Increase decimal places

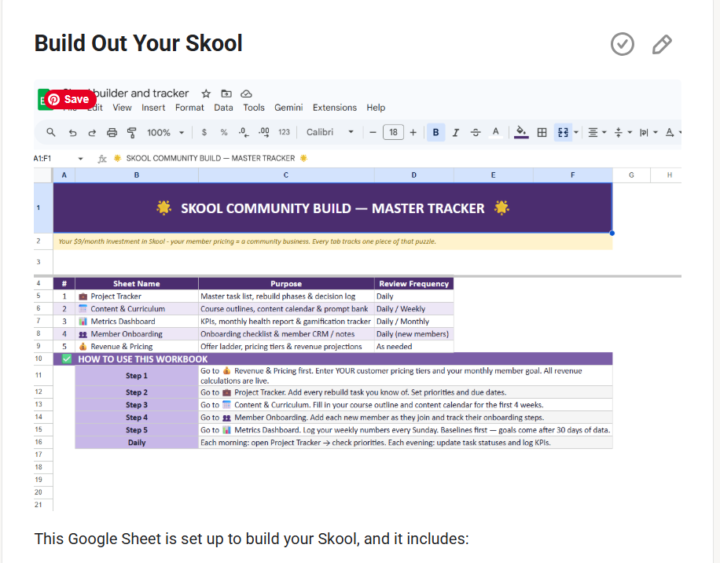coord(264,133)
